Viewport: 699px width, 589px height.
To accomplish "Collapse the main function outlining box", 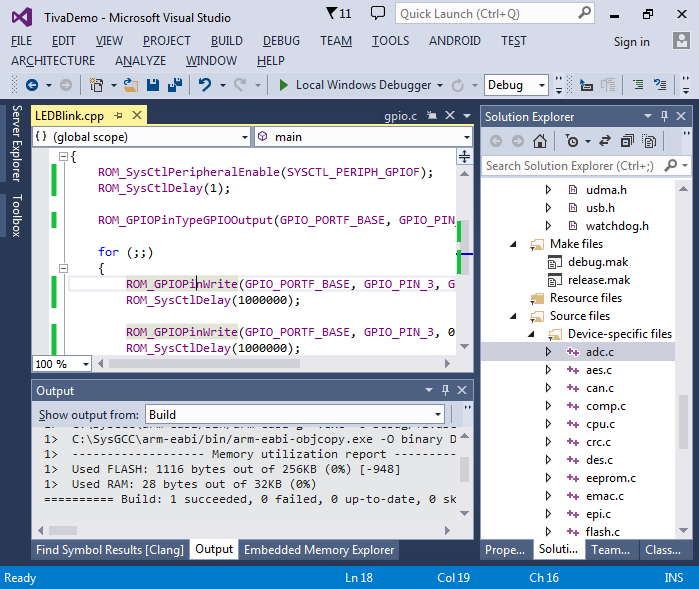I will (x=63, y=156).
